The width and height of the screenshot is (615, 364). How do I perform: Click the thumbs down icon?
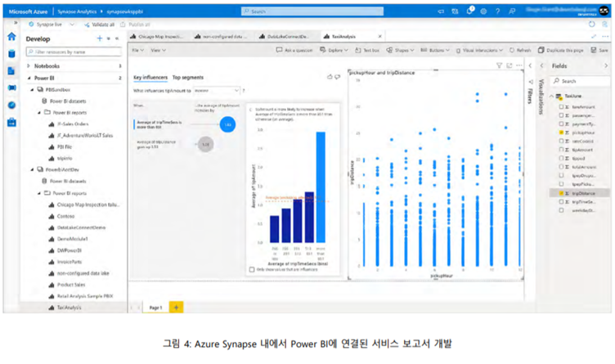[337, 77]
